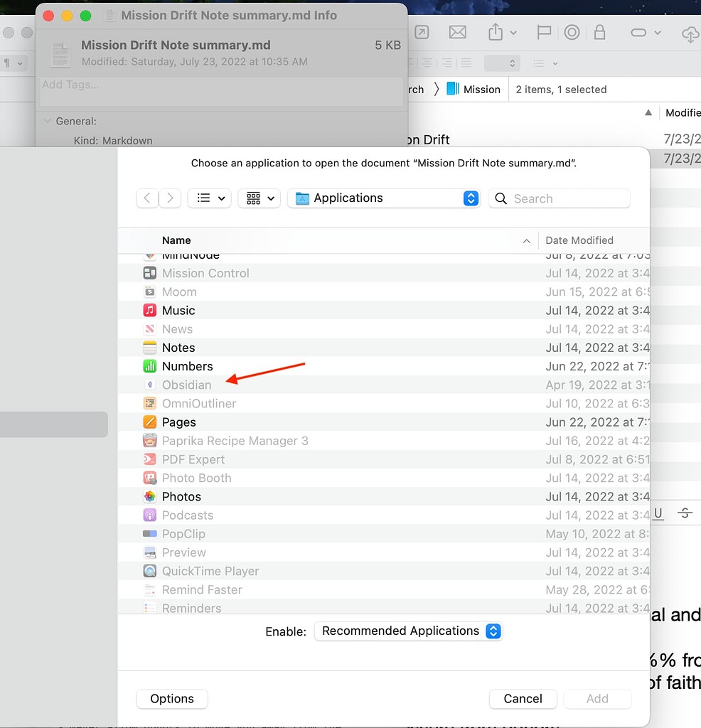Click the circular target icon in the toolbar

pyautogui.click(x=572, y=32)
